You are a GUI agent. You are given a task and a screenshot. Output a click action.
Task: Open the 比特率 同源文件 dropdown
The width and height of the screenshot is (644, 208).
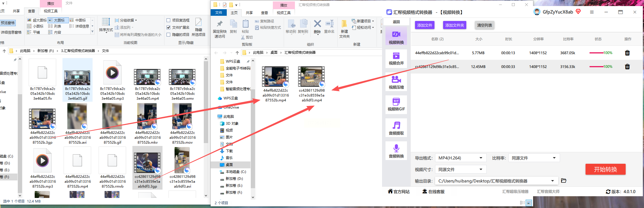[x=534, y=158]
